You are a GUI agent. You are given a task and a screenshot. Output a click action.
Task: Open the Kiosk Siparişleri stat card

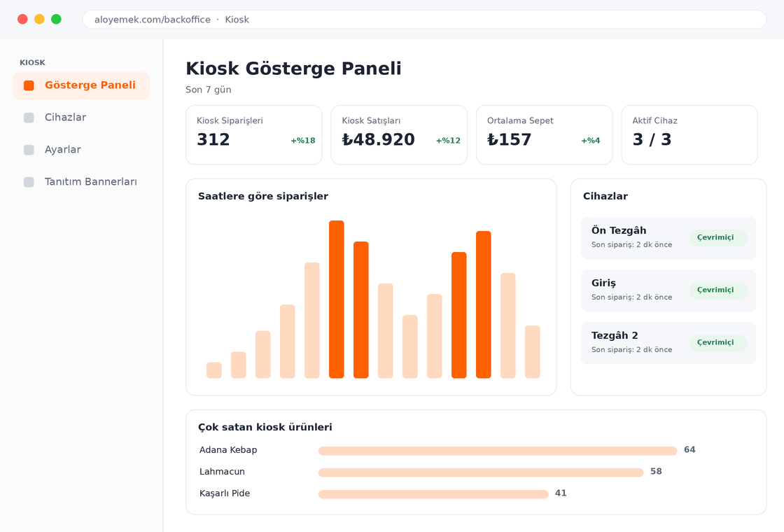tap(254, 135)
